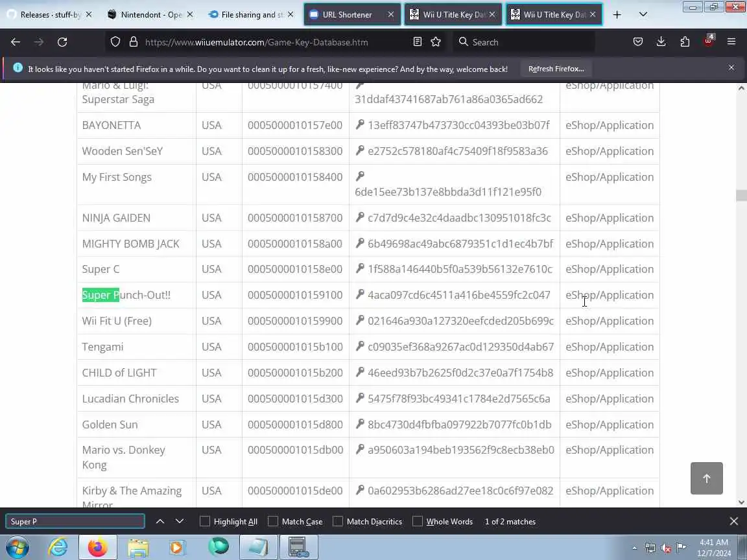Toggle reader view for this page
The height and width of the screenshot is (560, 747).
418,42
